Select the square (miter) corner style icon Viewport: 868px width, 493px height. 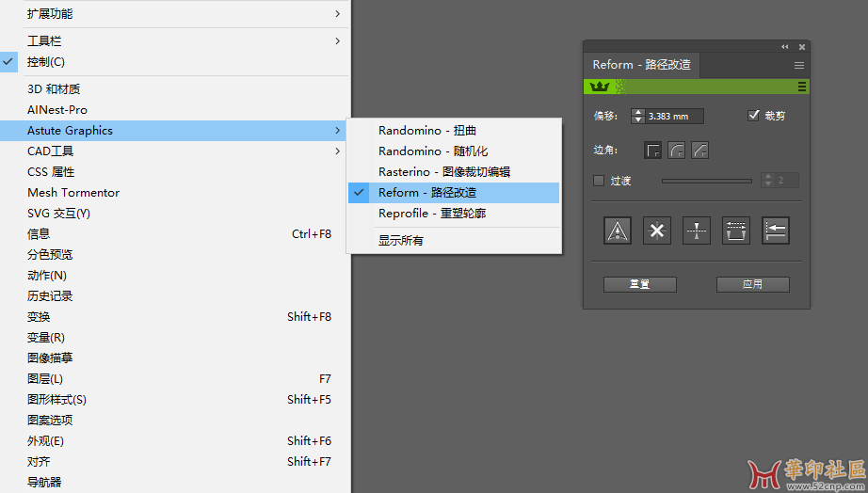click(x=653, y=150)
